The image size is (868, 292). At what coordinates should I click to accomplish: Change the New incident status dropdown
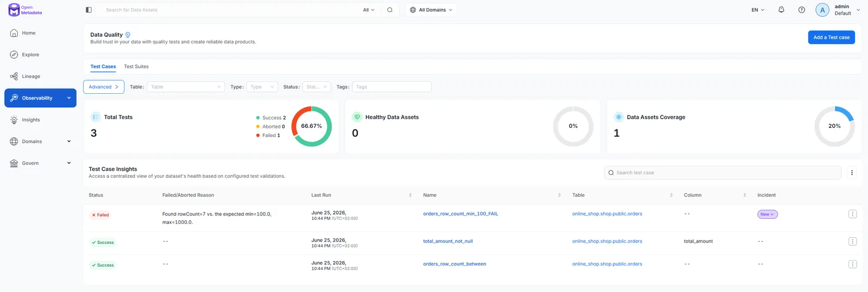point(768,215)
